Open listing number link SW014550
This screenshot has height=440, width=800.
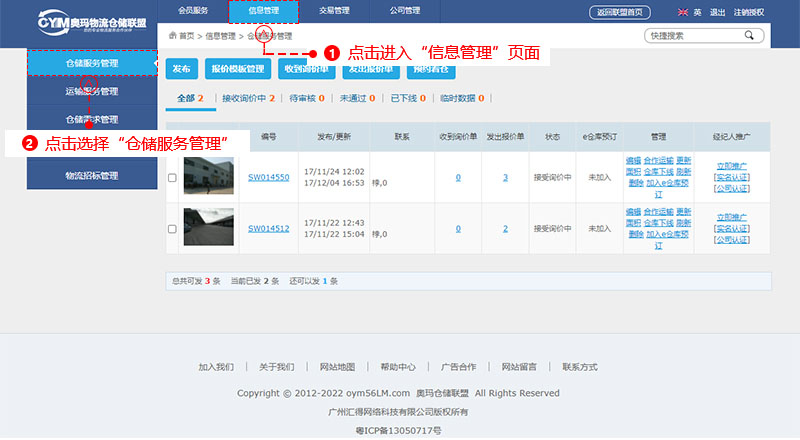point(268,178)
